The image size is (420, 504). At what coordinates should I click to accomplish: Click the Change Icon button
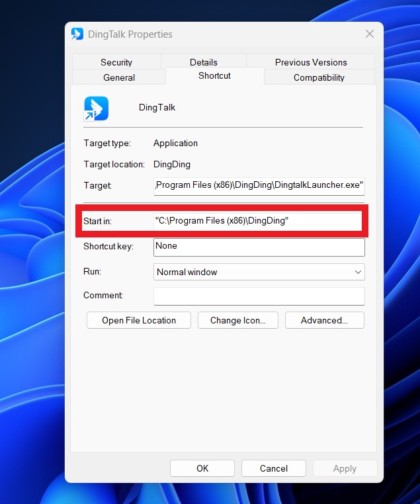238,320
